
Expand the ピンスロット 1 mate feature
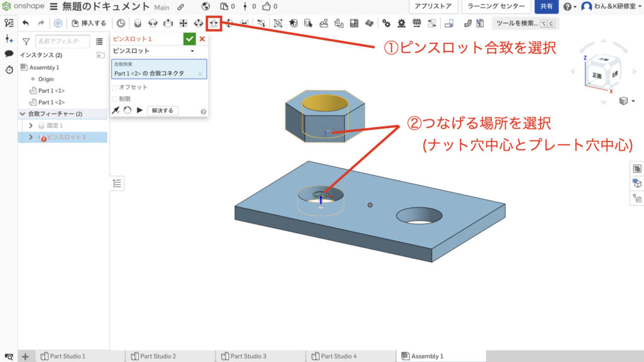pyautogui.click(x=31, y=137)
